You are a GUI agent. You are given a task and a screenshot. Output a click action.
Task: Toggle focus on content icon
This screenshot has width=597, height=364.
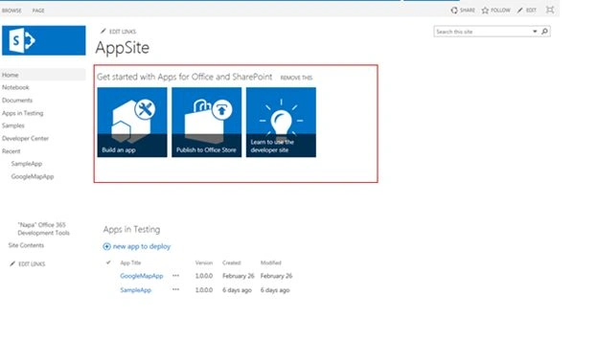[550, 10]
